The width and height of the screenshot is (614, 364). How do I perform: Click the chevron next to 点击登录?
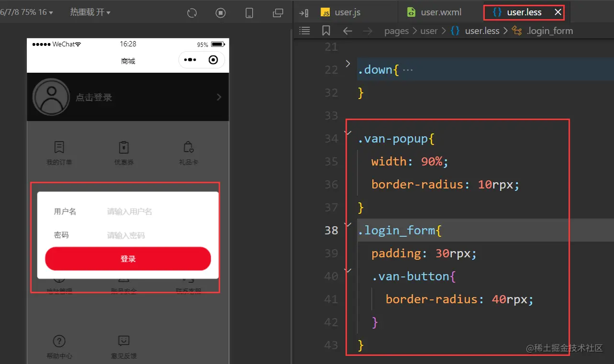click(219, 97)
